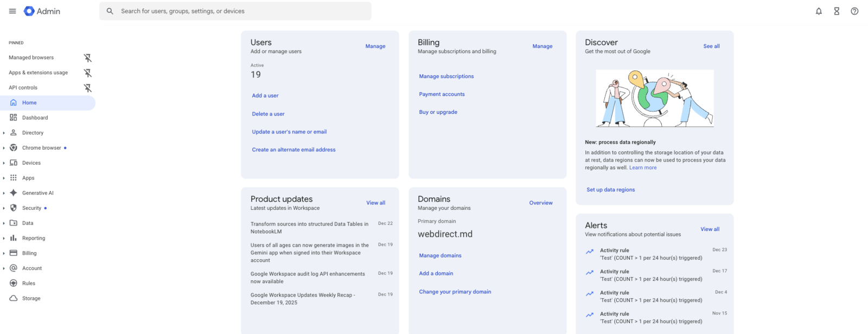This screenshot has width=868, height=334.
Task: Open the tasks hourglass icon
Action: tap(837, 11)
